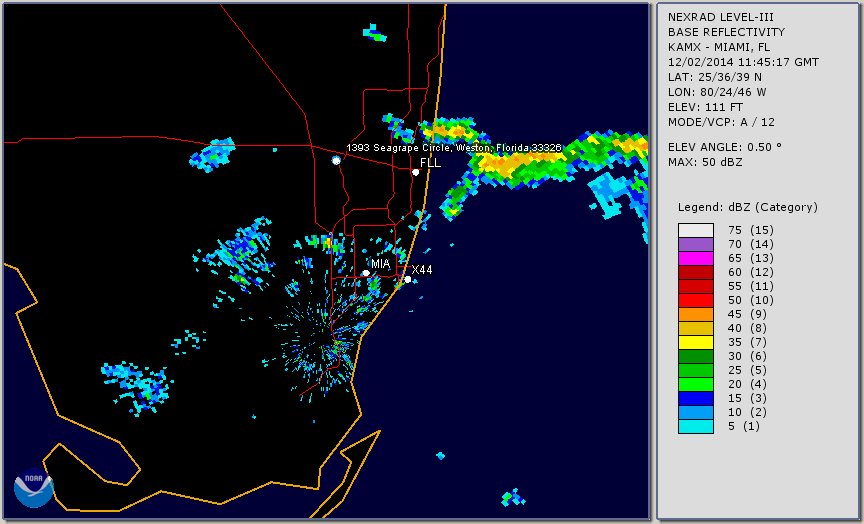The height and width of the screenshot is (524, 864).
Task: Click the KAMX - MIAMI, FL station text
Action: (x=719, y=47)
